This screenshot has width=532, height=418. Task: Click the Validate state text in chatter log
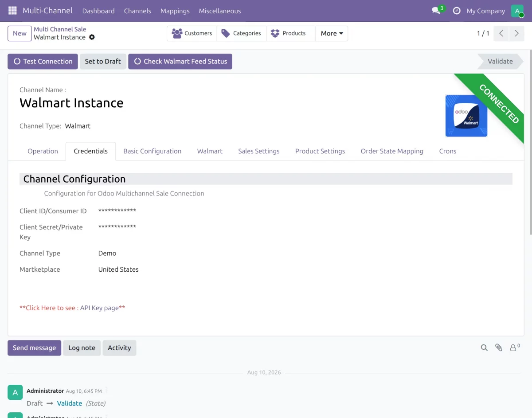coord(70,403)
